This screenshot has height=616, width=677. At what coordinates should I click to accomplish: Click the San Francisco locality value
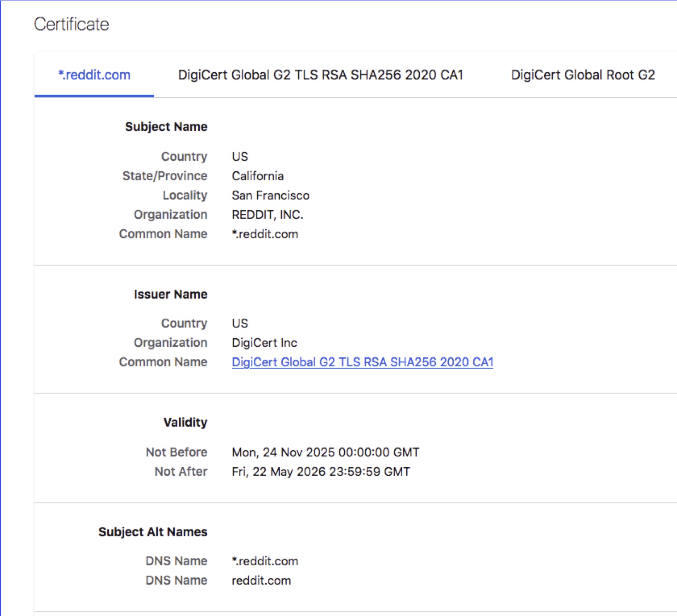270,195
